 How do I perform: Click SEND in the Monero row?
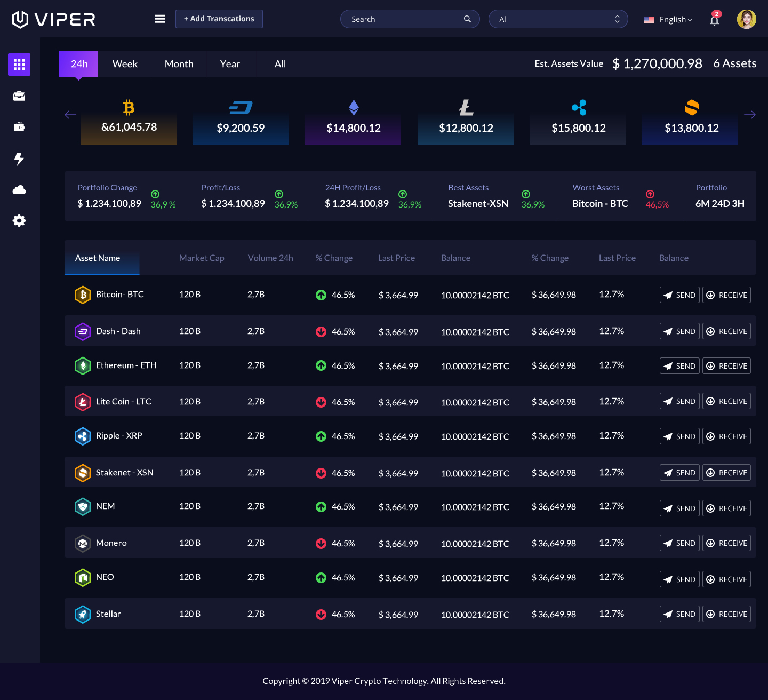coord(679,543)
